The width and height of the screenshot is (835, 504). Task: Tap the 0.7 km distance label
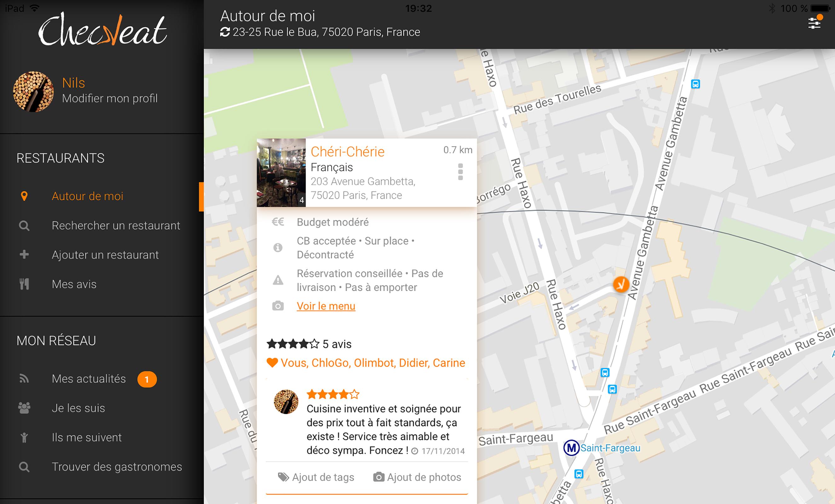tap(458, 150)
